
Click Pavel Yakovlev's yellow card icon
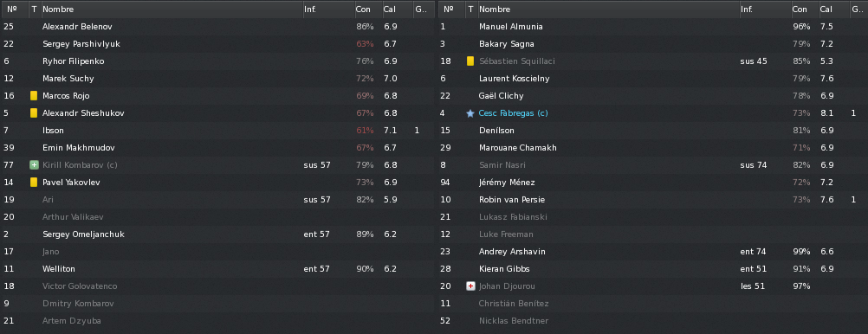[x=34, y=182]
